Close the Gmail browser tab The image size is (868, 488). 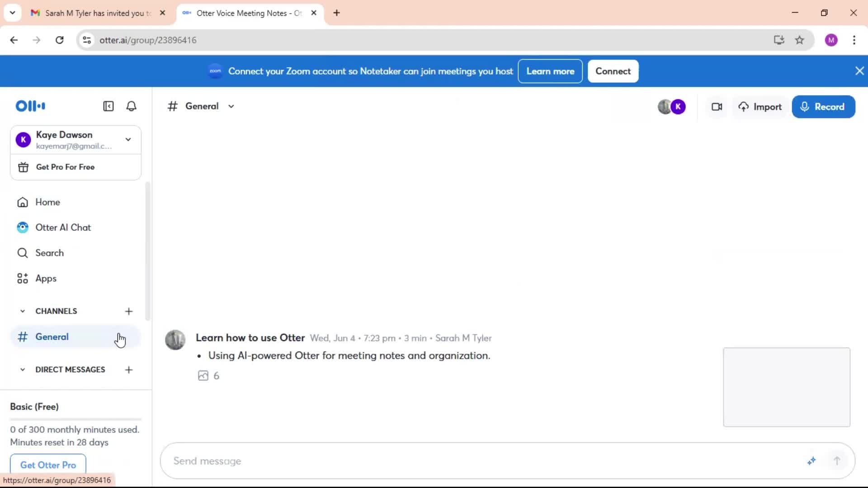click(163, 13)
